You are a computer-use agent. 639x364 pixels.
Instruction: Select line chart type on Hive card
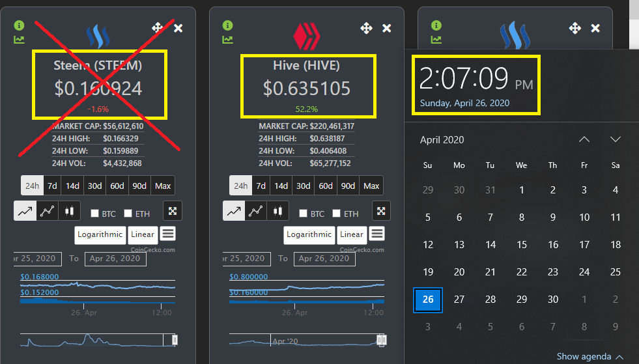(x=234, y=211)
